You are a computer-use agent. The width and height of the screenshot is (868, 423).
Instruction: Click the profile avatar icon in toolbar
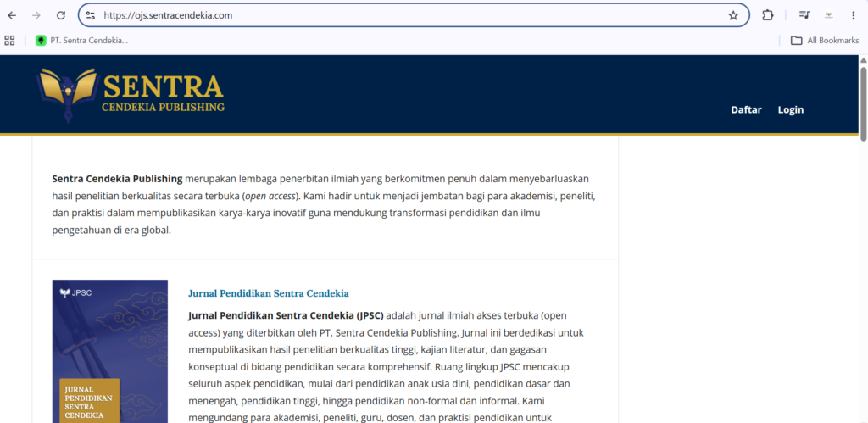click(x=829, y=15)
